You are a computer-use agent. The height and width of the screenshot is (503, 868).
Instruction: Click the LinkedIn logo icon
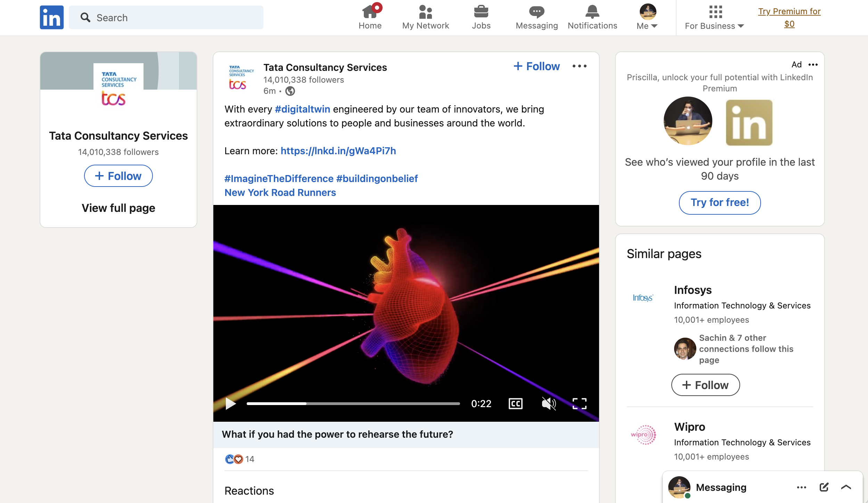click(x=51, y=17)
